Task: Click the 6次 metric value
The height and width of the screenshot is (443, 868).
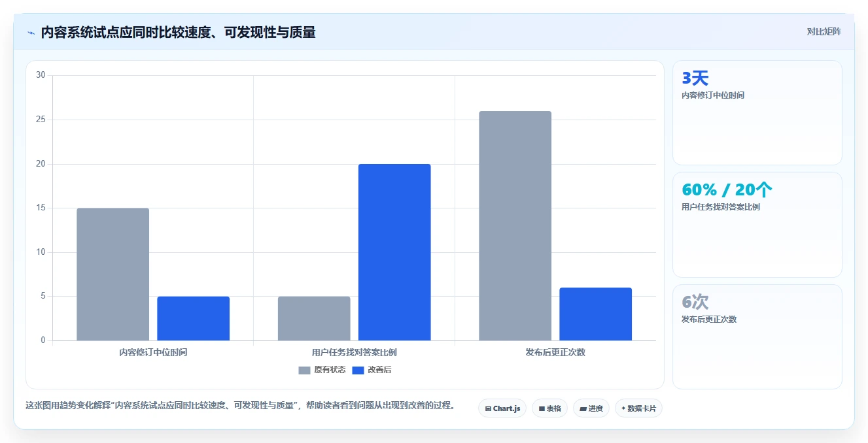Action: [x=695, y=302]
